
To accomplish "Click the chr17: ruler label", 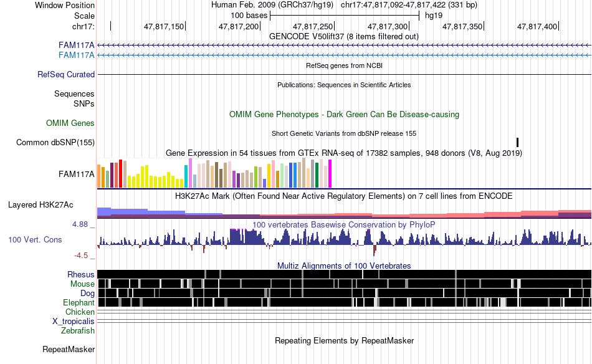I will click(84, 26).
